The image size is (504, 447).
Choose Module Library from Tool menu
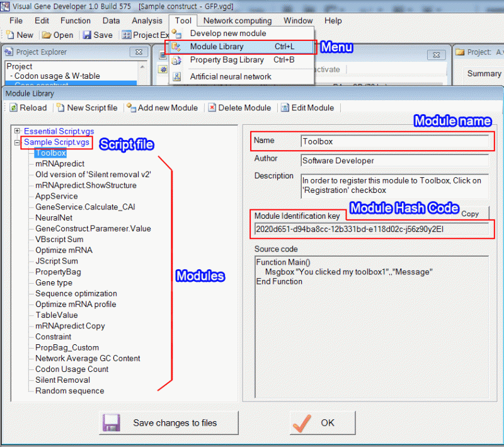pos(241,47)
